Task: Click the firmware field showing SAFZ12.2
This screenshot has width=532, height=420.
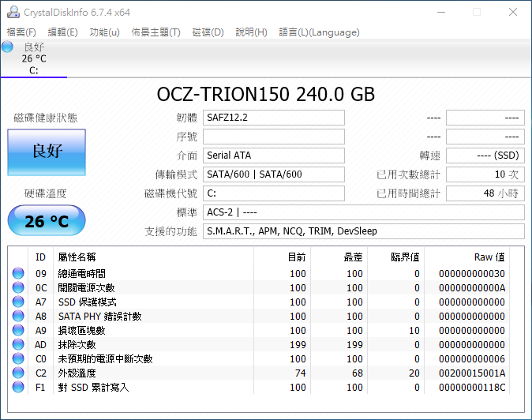Action: 274,118
